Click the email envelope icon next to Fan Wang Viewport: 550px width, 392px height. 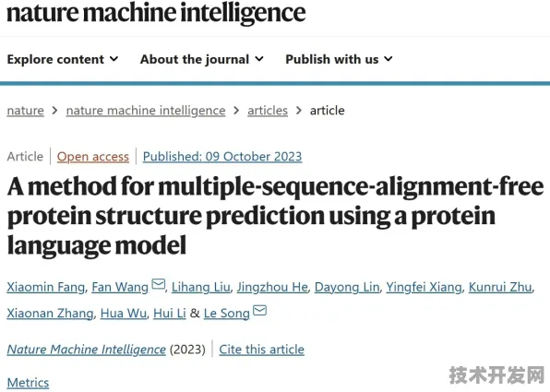(158, 284)
